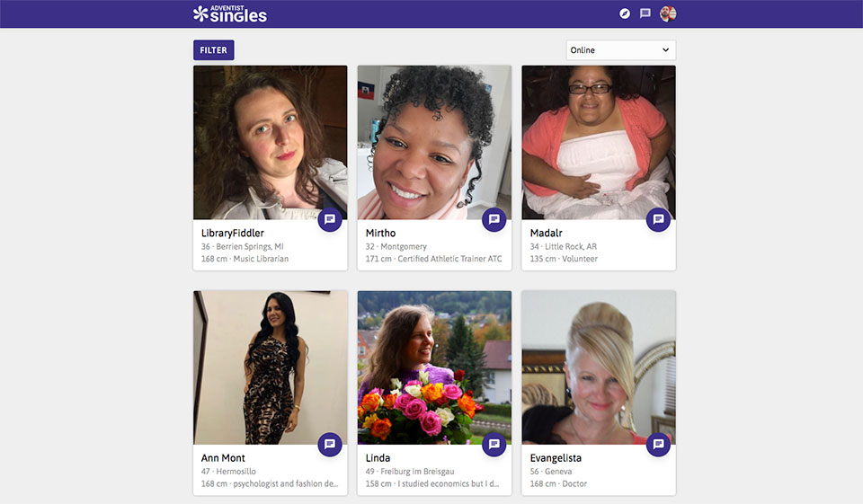Click the Evangelista name link
The width and height of the screenshot is (863, 504).
(556, 458)
